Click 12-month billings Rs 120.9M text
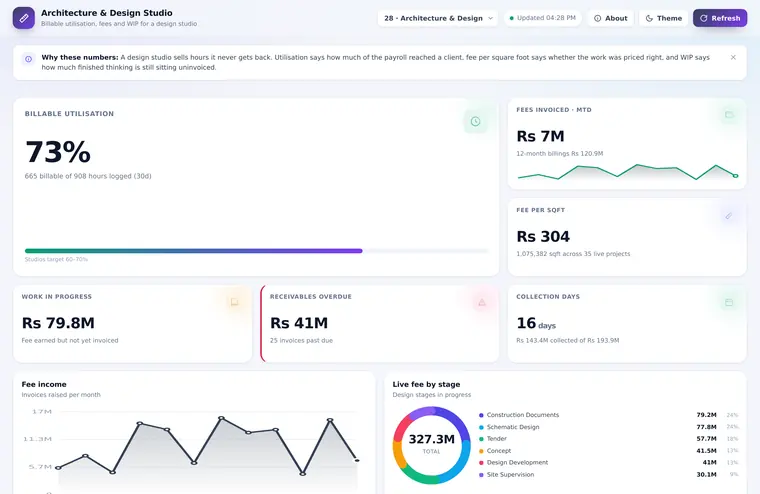Screen dimensions: 760x494 pos(560,154)
